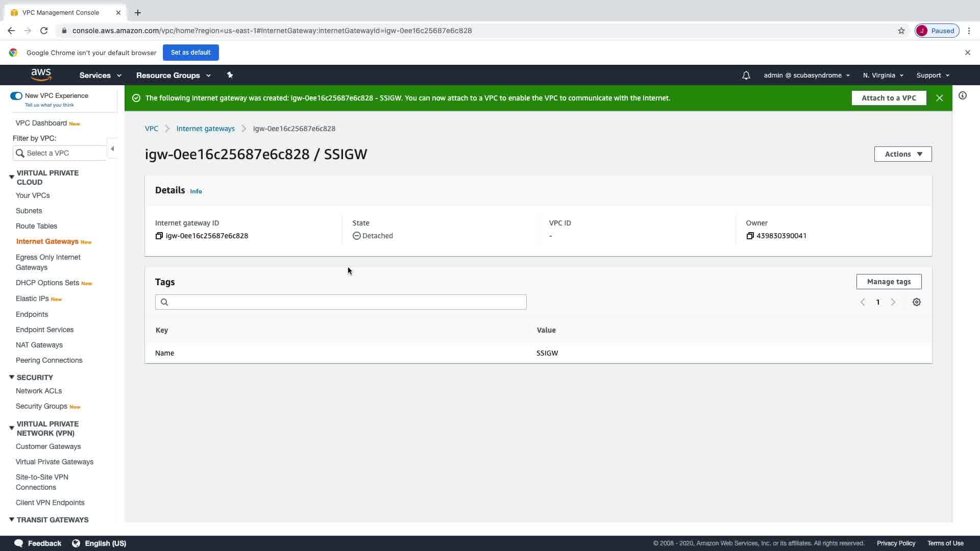Collapse the Virtual Private Cloud section

tap(11, 177)
